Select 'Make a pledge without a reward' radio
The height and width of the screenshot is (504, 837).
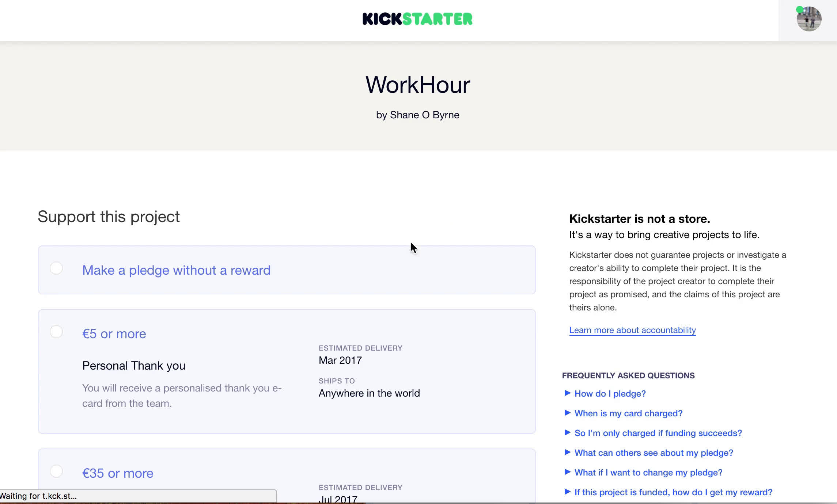point(56,268)
